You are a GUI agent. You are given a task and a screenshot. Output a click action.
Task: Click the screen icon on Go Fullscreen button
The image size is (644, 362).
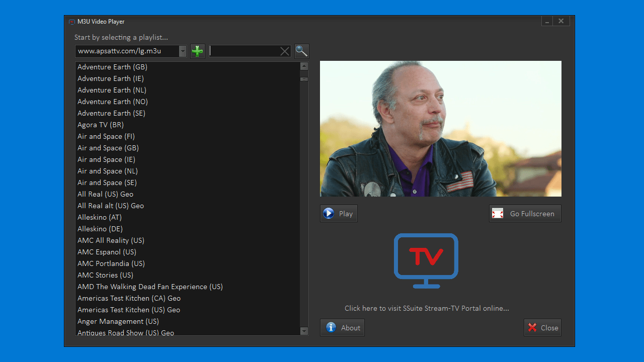coord(498,213)
